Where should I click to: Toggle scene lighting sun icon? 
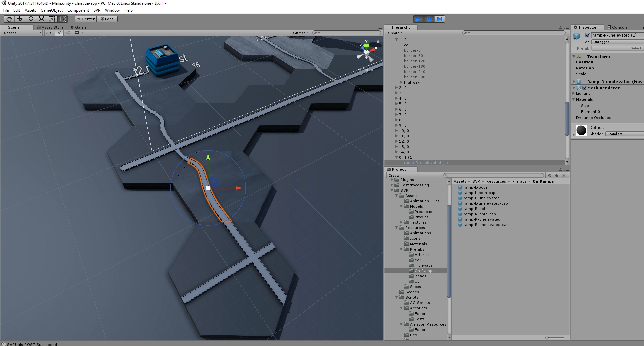tap(59, 33)
